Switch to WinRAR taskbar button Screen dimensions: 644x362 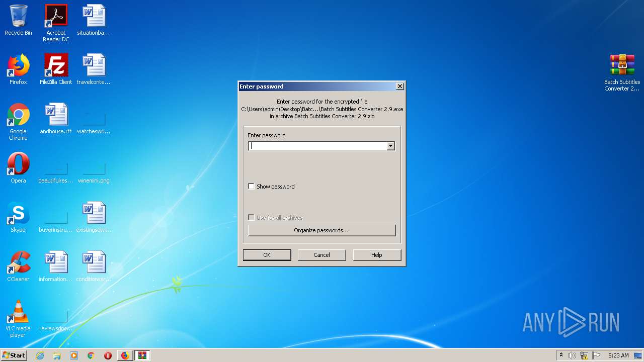142,355
